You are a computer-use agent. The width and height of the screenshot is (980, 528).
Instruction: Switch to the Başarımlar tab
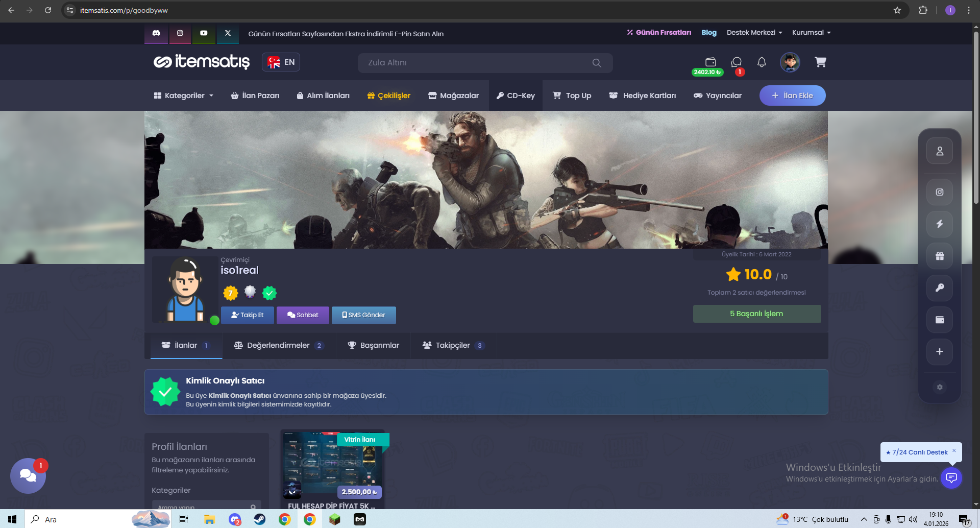374,346
